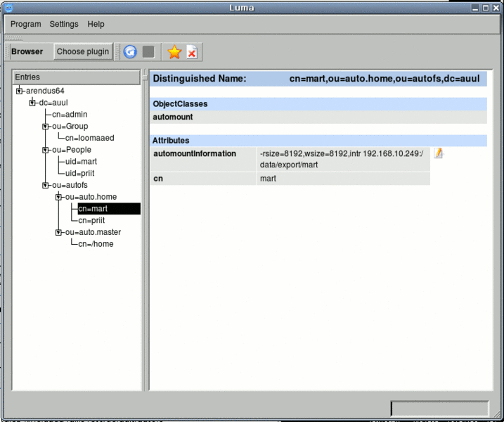Screen dimensions: 504x422
Task: Collapse the ou=auto.master branch
Action: pos(58,232)
